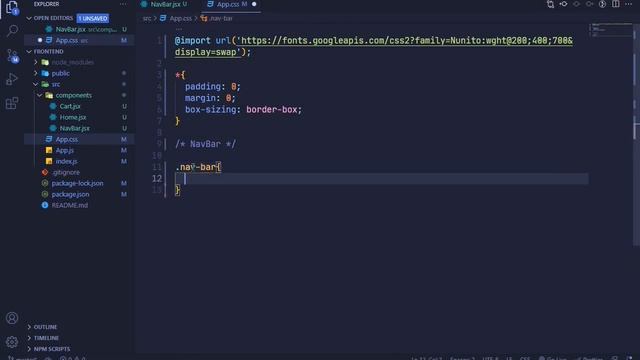Collapse the components folder
The height and width of the screenshot is (360, 640).
tap(40, 96)
